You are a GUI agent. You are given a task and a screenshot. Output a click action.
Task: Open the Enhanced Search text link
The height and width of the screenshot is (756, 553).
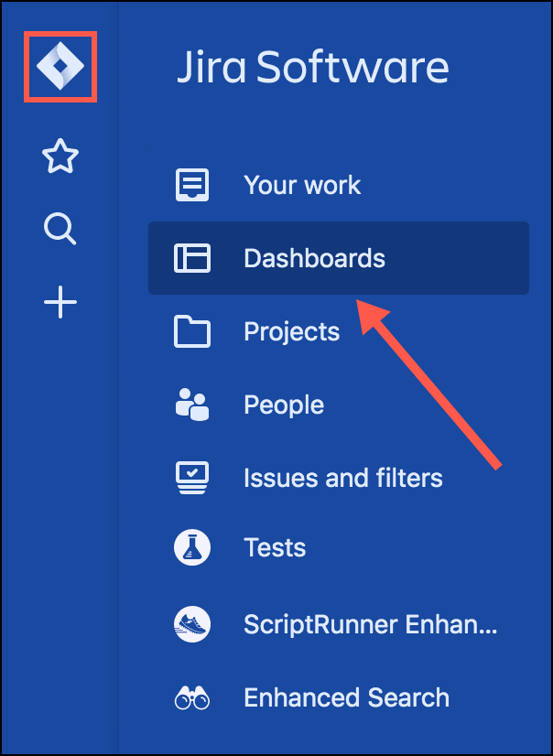click(346, 698)
